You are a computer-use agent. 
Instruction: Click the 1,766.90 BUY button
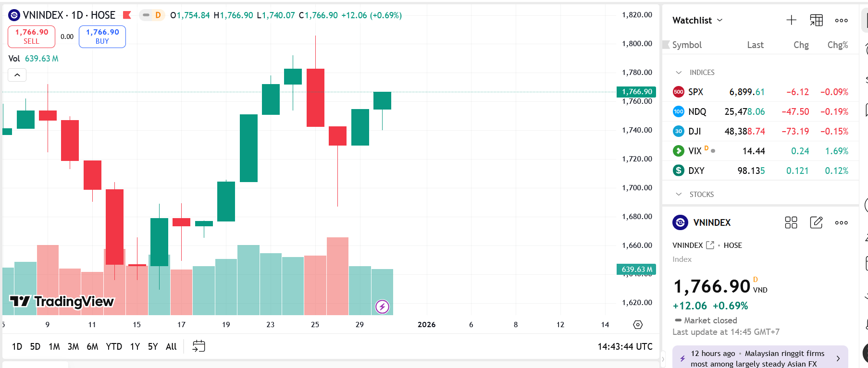coord(102,37)
